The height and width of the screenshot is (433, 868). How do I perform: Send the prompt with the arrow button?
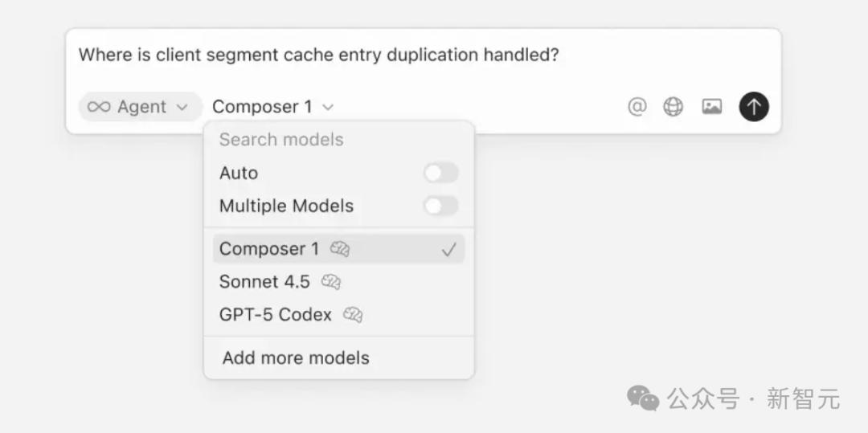coord(754,107)
